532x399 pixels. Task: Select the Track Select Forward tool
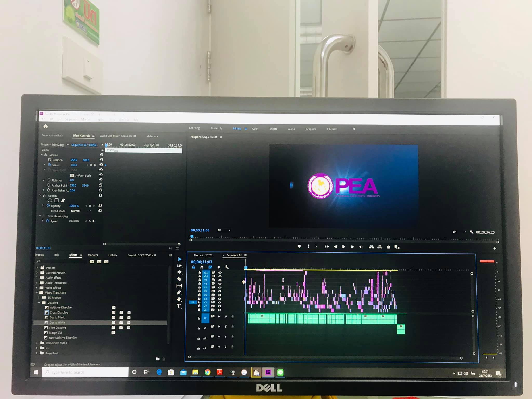(x=179, y=265)
